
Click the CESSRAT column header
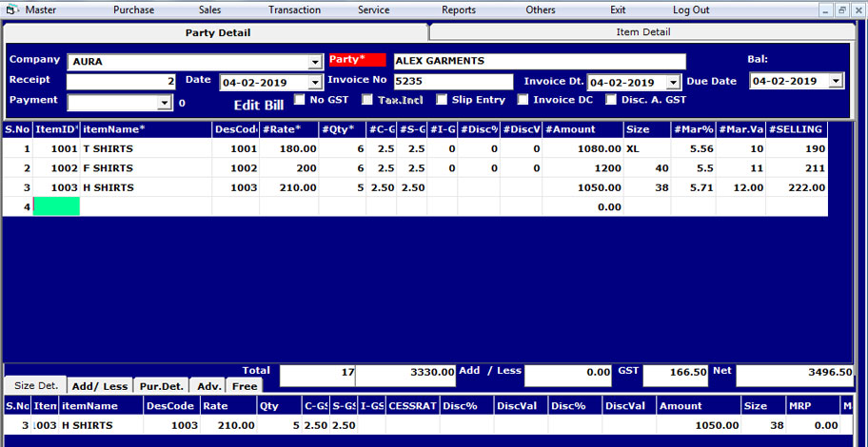[x=412, y=406]
